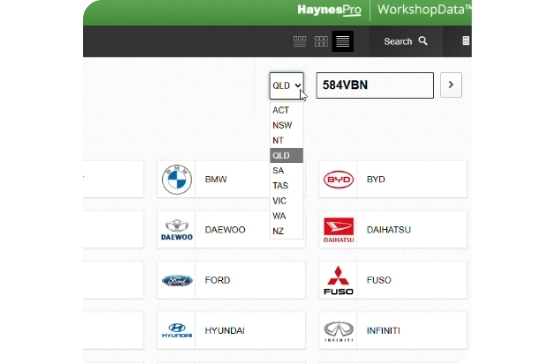
Task: Open the INFINITI make card
Action: 393,330
